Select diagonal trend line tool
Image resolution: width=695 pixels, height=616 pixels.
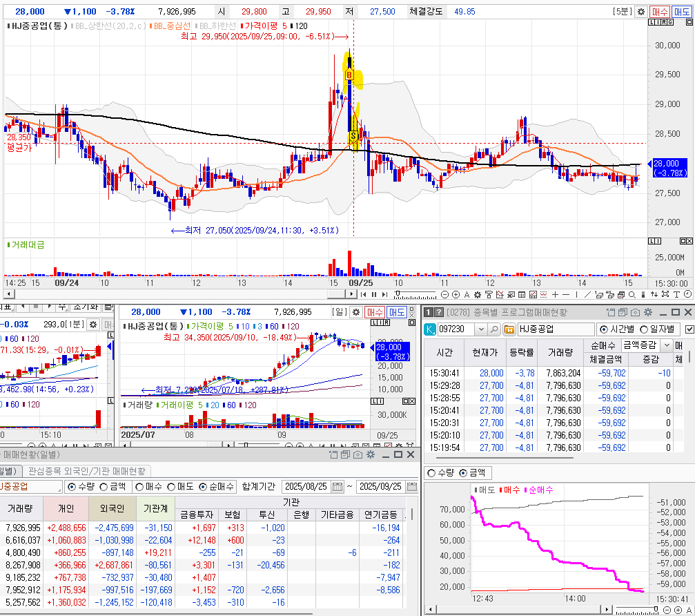coord(587,294)
